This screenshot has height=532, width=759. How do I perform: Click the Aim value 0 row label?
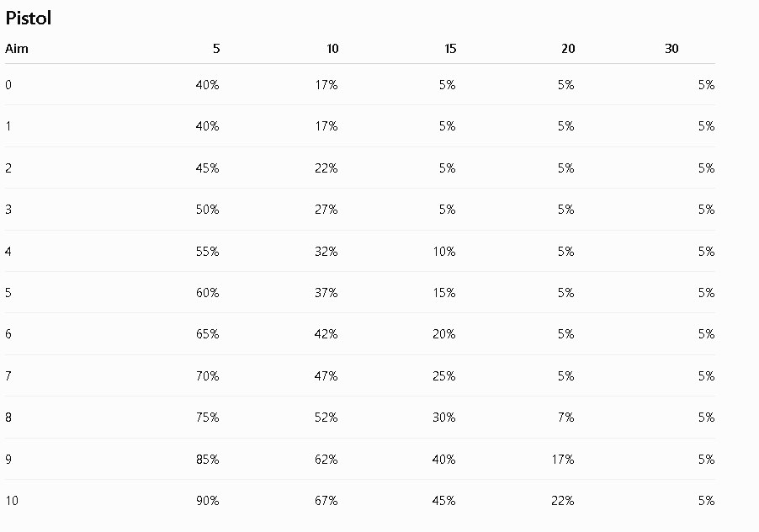[x=8, y=85]
